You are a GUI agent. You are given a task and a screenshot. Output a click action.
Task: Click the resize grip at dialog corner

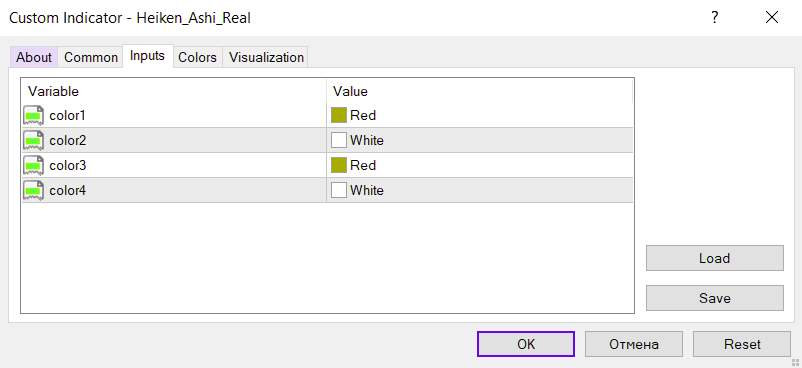(x=795, y=362)
